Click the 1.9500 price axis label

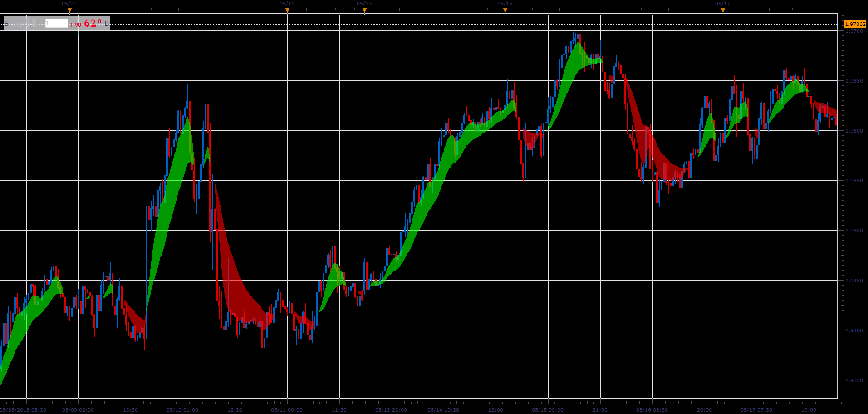[854, 231]
